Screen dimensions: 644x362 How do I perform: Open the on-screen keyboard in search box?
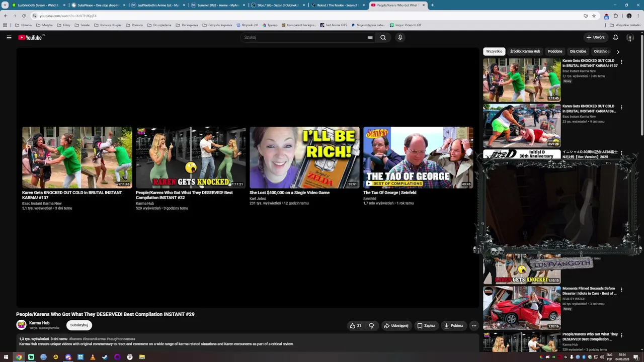pos(370,37)
